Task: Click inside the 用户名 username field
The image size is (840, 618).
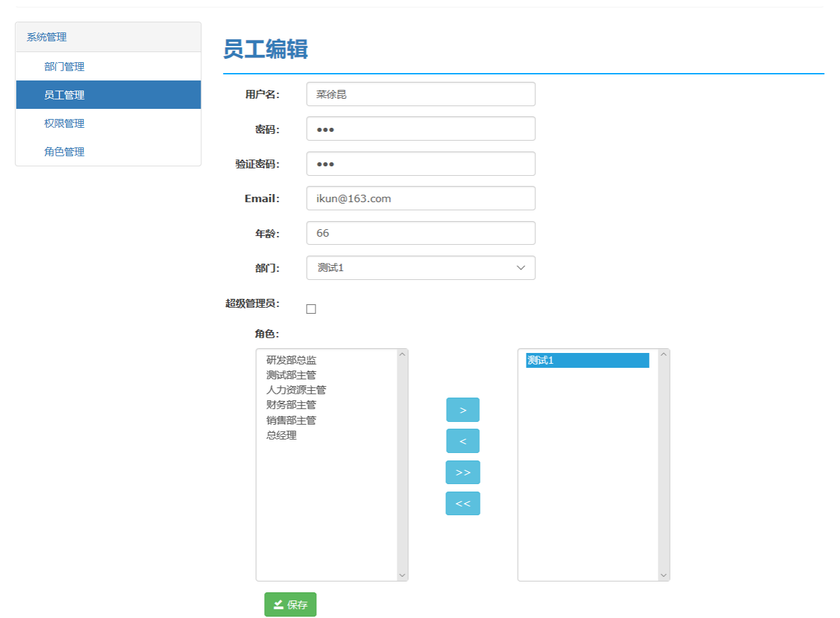Action: [420, 94]
